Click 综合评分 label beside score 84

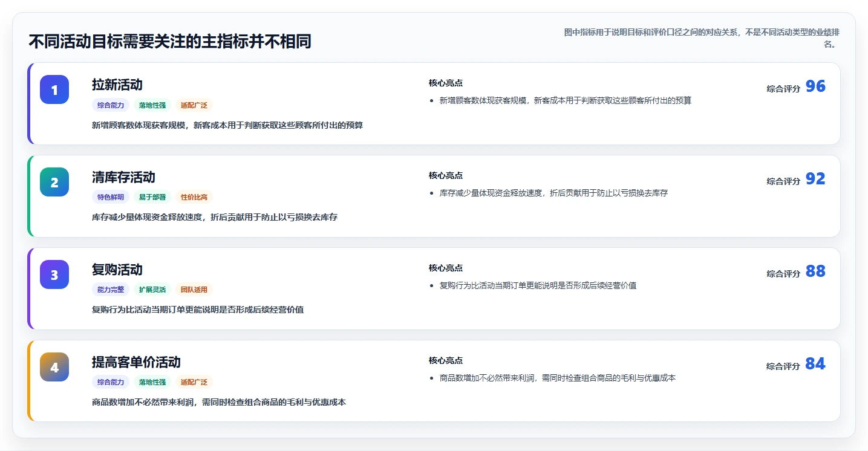click(x=783, y=366)
